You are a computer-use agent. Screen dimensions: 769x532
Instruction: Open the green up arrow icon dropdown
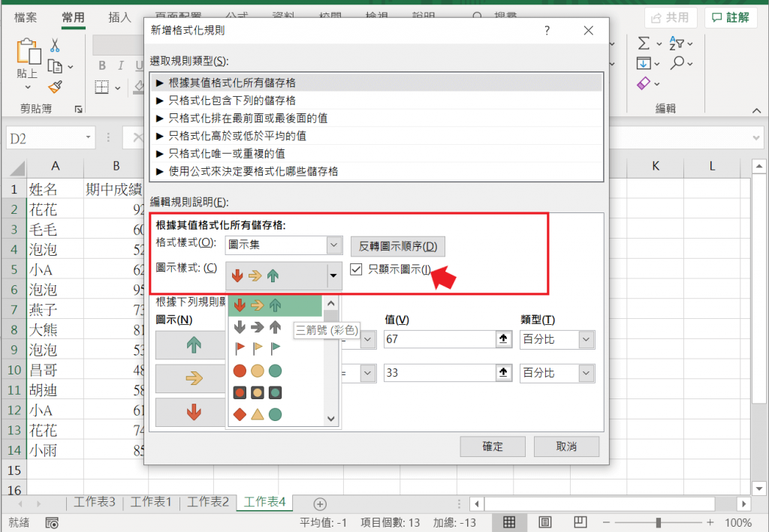pyautogui.click(x=191, y=345)
